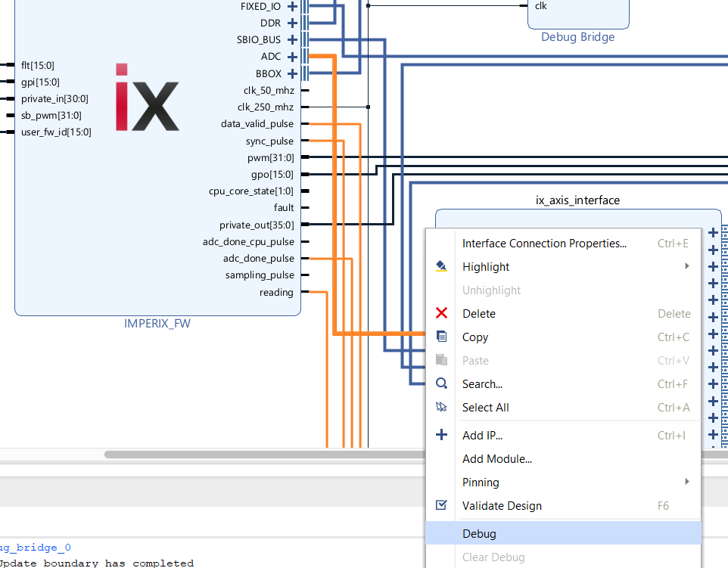The height and width of the screenshot is (568, 728).
Task: Click the Search magnifier icon
Action: pyautogui.click(x=442, y=384)
